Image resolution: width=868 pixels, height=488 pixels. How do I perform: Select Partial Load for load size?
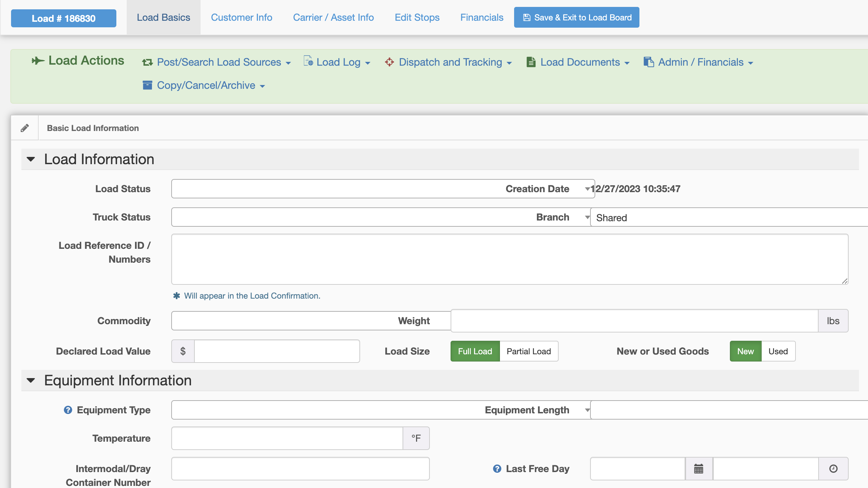point(529,351)
